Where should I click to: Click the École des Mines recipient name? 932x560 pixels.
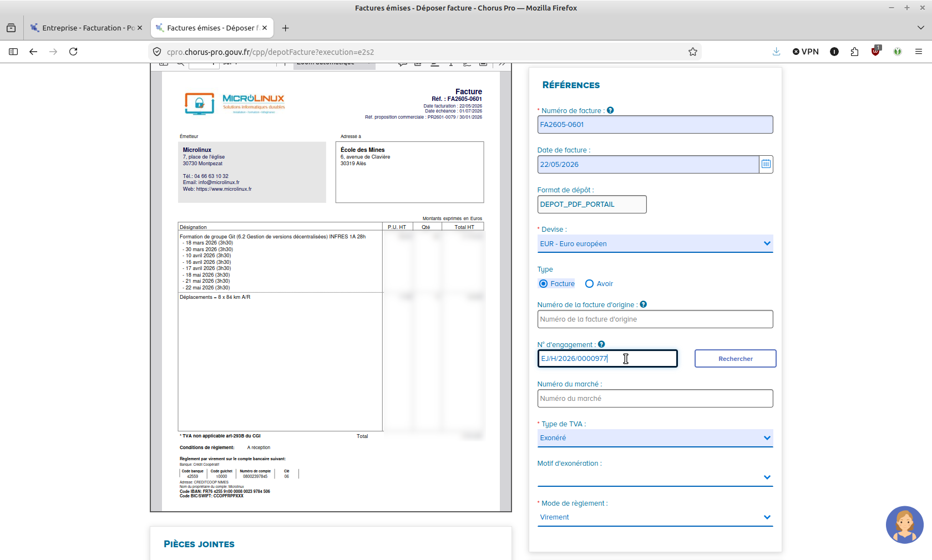[362, 150]
